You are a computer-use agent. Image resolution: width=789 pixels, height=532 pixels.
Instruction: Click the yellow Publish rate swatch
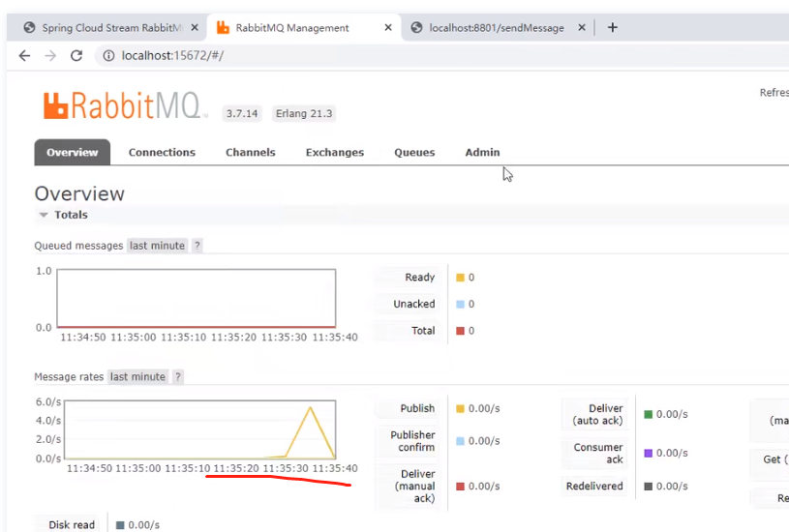[460, 409]
